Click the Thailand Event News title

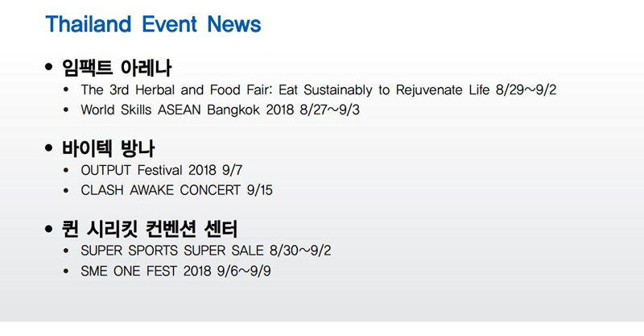tap(153, 24)
